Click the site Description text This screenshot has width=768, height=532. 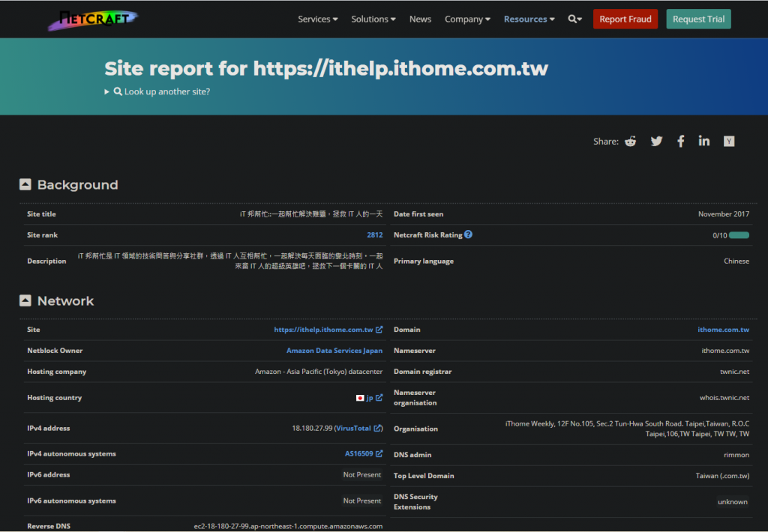[230, 261]
